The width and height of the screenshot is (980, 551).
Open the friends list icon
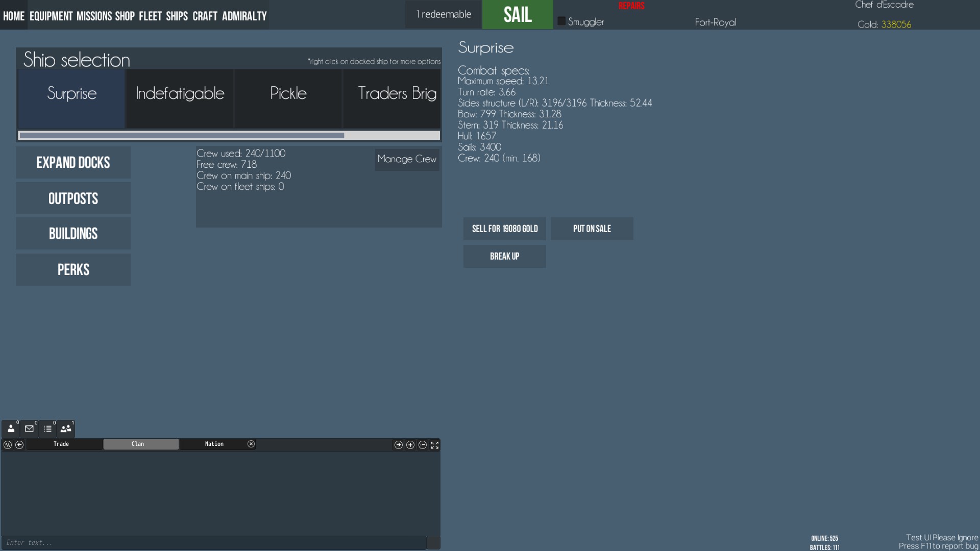pos(11,429)
